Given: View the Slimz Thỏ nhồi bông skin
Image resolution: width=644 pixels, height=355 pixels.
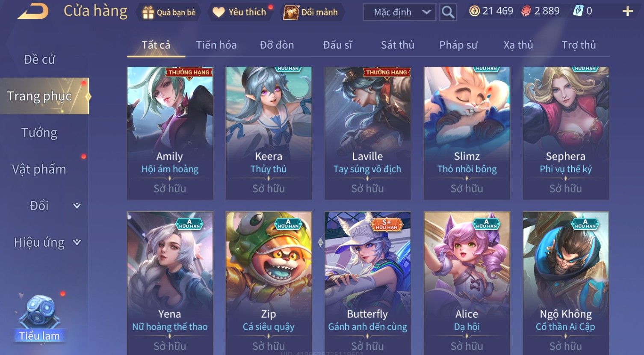Looking at the screenshot, I should click(x=467, y=133).
